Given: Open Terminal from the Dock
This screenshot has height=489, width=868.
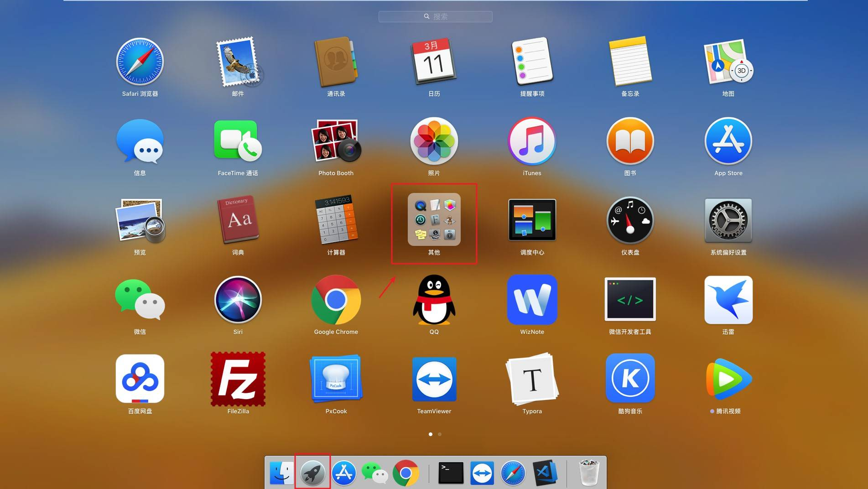Looking at the screenshot, I should click(x=451, y=473).
